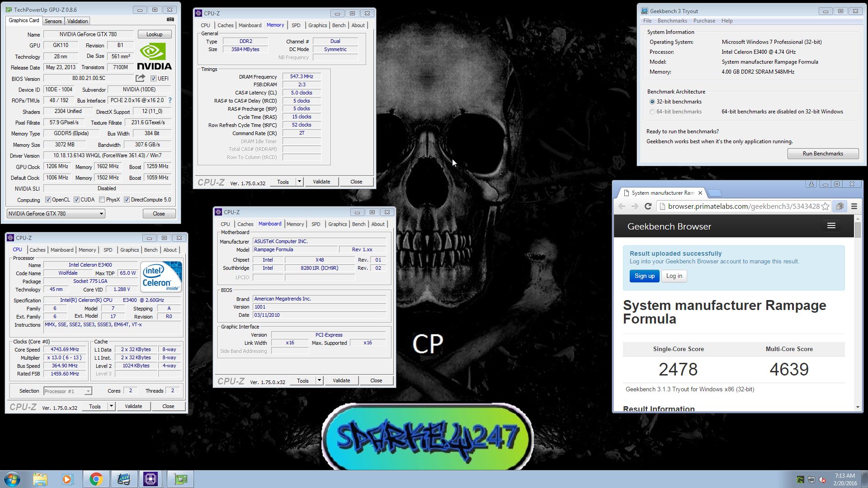Click the BIOS export share icon in GPU-Z
The width and height of the screenshot is (868, 488).
[141, 78]
